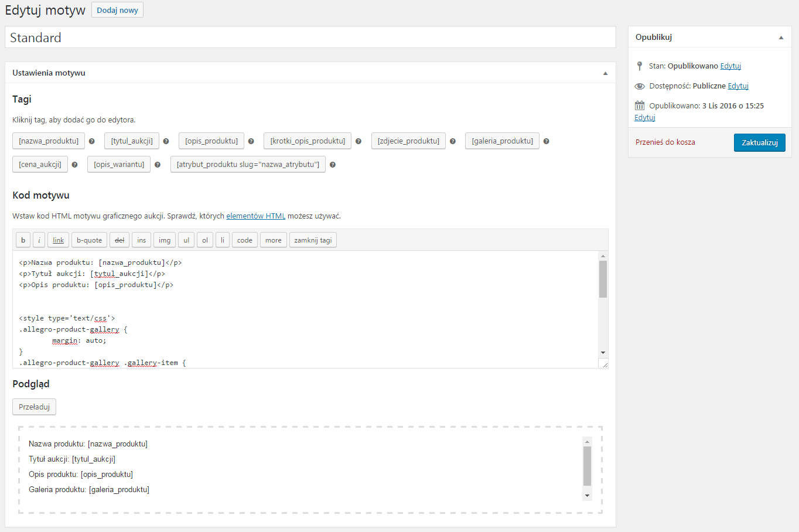Click the code editor resize handle
The width and height of the screenshot is (799, 532).
click(605, 364)
